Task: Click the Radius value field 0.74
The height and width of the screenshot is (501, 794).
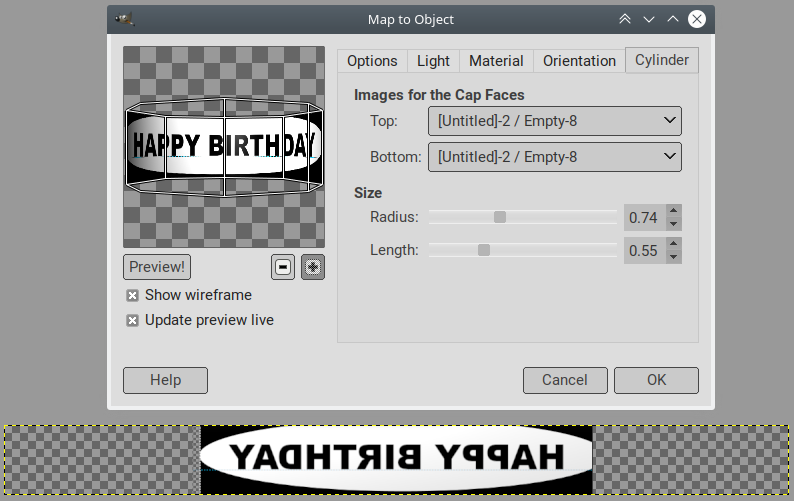Action: click(645, 218)
